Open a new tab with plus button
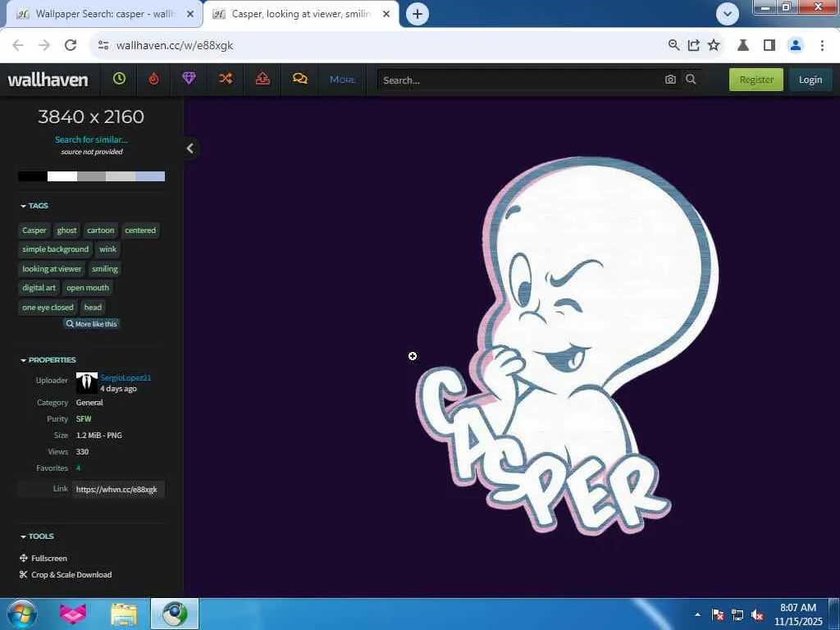 coord(418,14)
